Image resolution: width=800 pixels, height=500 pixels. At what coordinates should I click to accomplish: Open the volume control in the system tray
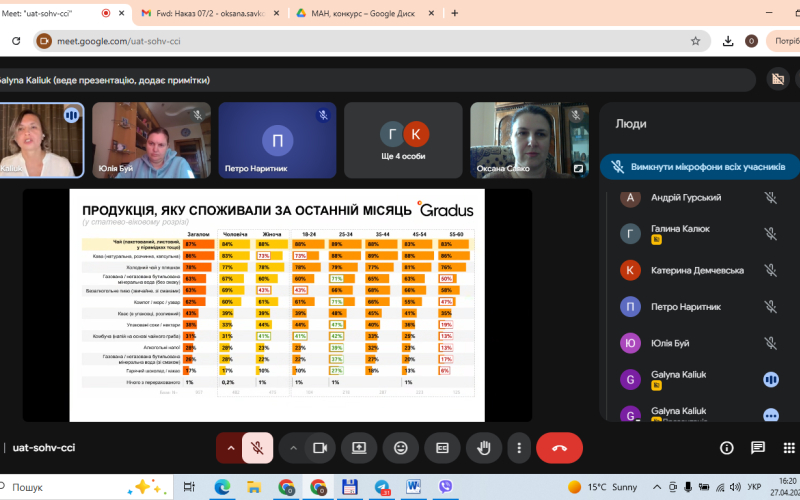tap(735, 487)
